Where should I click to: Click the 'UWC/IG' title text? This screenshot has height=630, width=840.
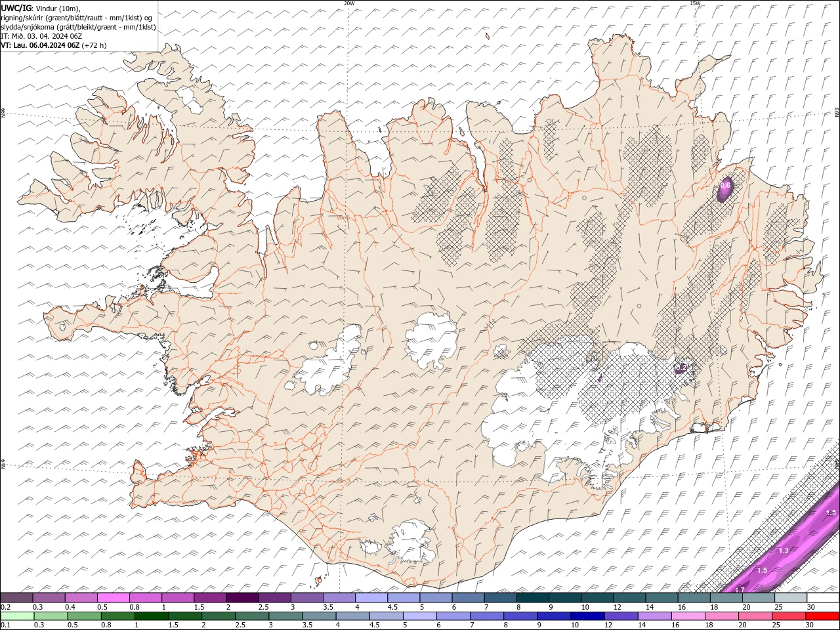(x=16, y=8)
